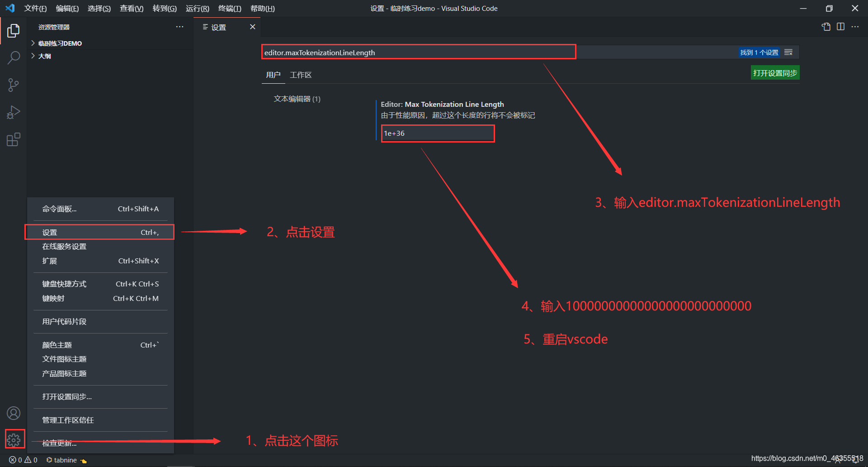Open the Extensions view

[14, 139]
